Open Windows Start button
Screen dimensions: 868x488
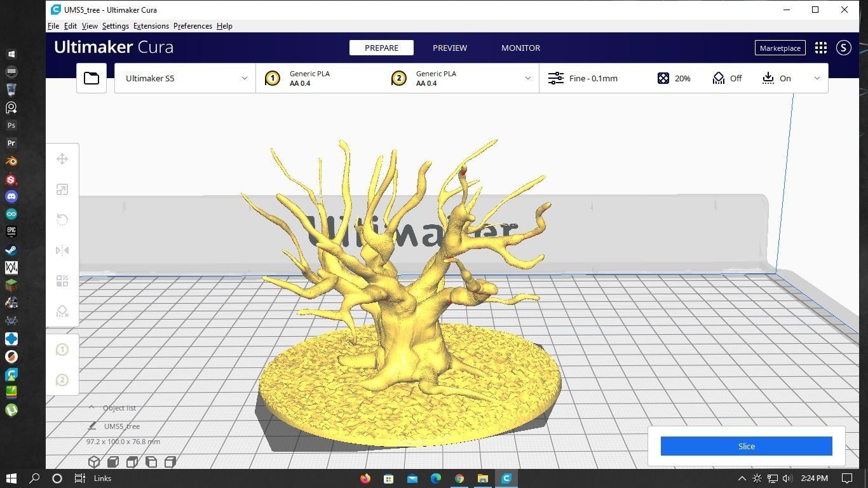[11, 478]
